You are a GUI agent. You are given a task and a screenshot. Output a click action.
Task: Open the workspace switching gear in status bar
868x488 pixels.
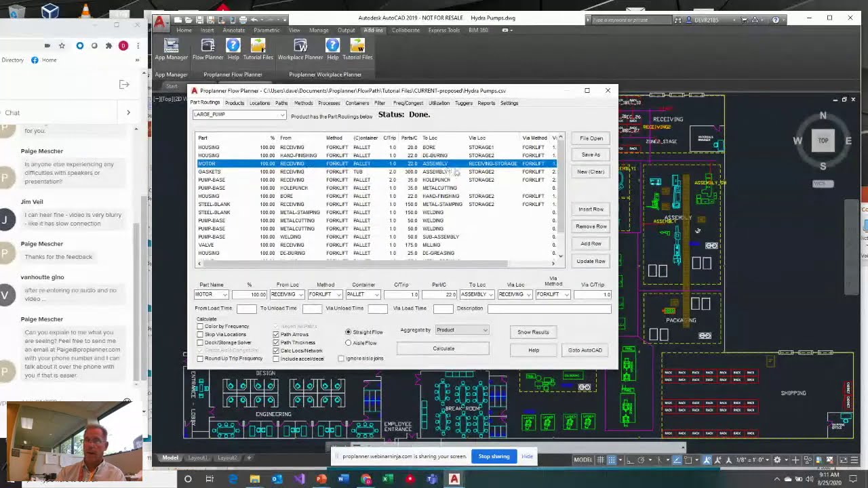(x=777, y=460)
